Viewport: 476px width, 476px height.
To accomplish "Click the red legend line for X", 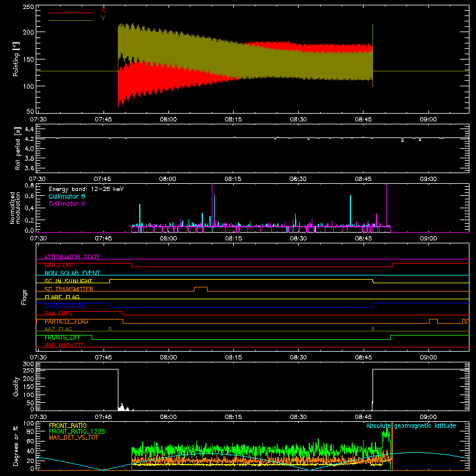I will [71, 12].
